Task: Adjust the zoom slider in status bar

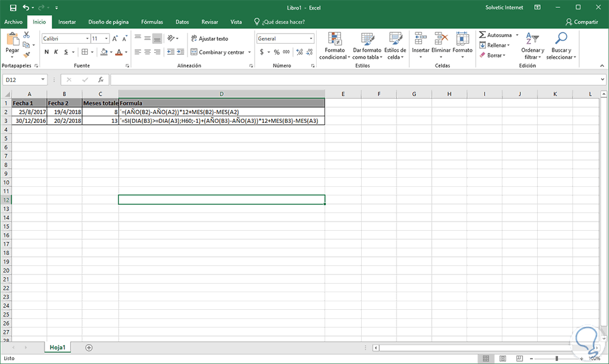Action: (557, 359)
